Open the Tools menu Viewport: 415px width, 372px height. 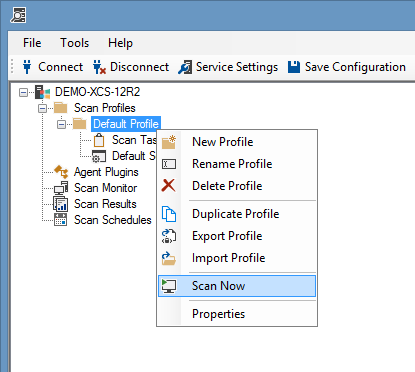tap(74, 43)
